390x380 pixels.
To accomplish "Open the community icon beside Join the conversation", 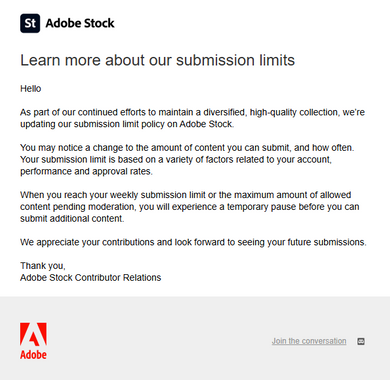I will [361, 341].
